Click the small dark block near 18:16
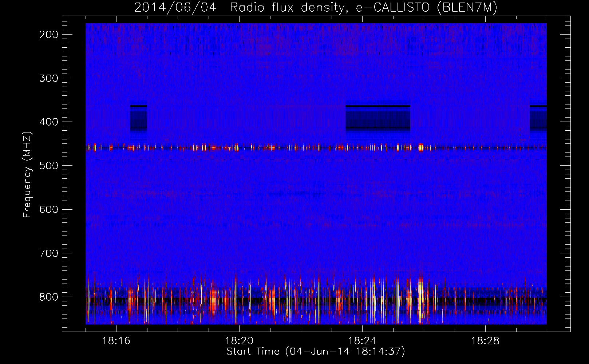589x364 pixels. pos(139,118)
